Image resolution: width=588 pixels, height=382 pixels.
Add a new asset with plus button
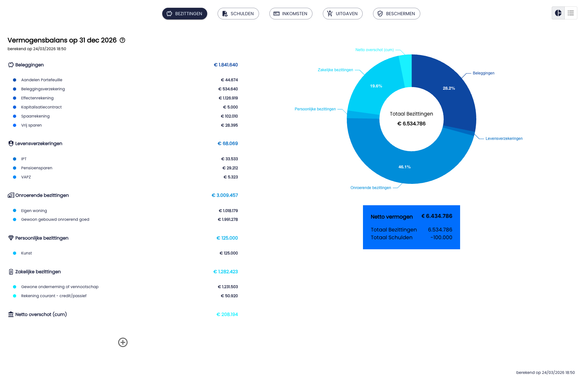[123, 342]
